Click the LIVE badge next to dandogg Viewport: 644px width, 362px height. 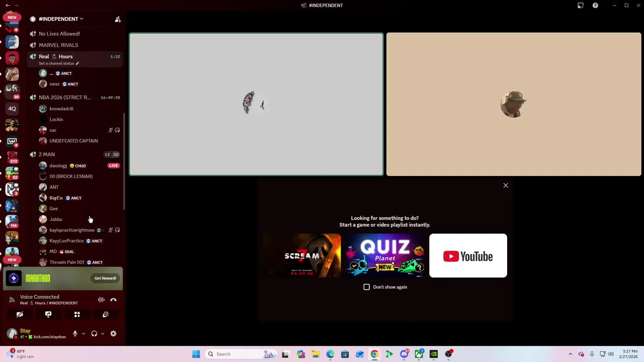pos(114,165)
